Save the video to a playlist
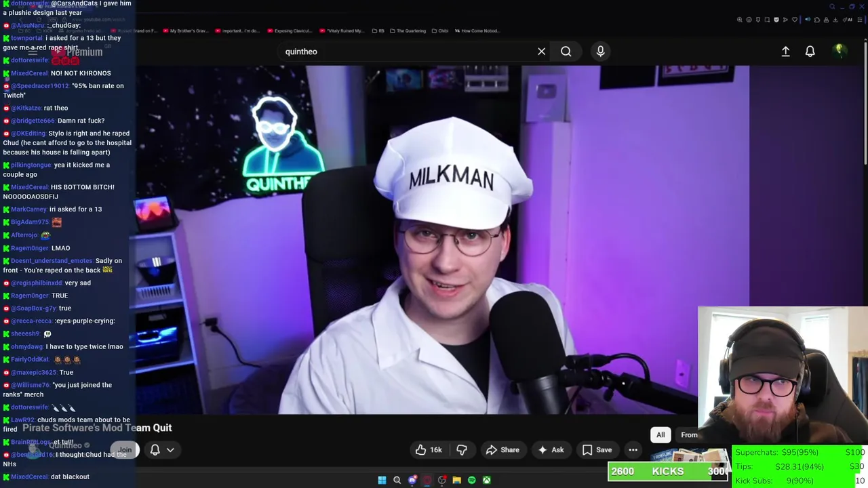The width and height of the screenshot is (868, 488). (597, 450)
